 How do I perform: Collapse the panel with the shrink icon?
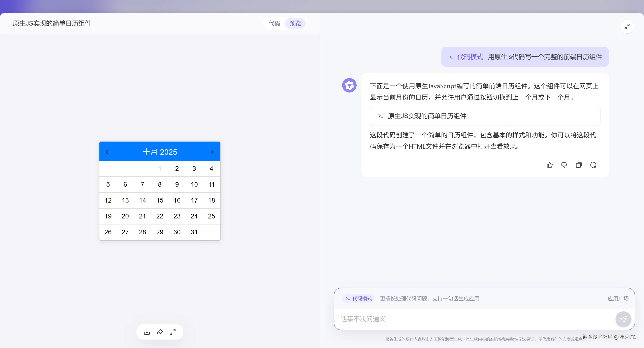pyautogui.click(x=627, y=27)
